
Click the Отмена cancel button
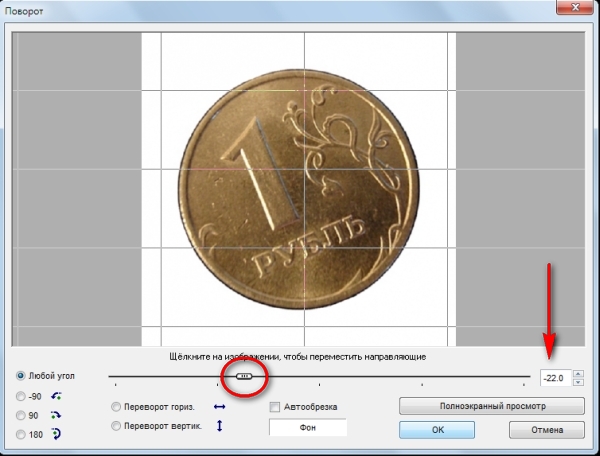(547, 430)
